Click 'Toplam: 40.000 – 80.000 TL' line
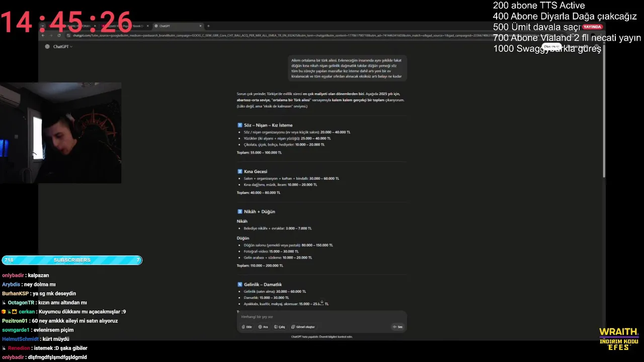The height and width of the screenshot is (362, 644). point(259,193)
